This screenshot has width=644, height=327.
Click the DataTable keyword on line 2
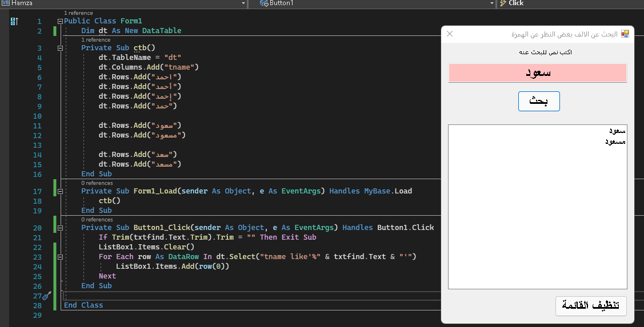[161, 31]
